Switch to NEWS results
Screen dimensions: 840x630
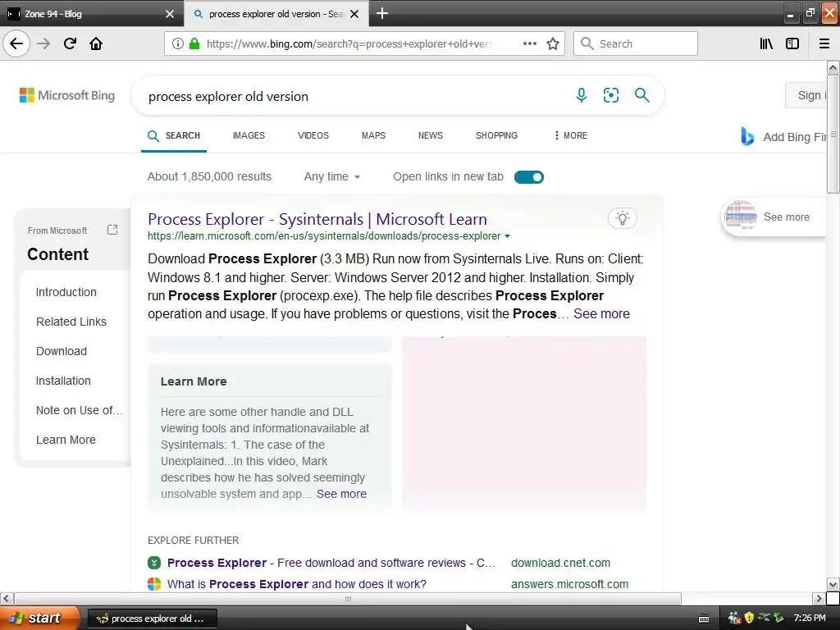pyautogui.click(x=430, y=135)
